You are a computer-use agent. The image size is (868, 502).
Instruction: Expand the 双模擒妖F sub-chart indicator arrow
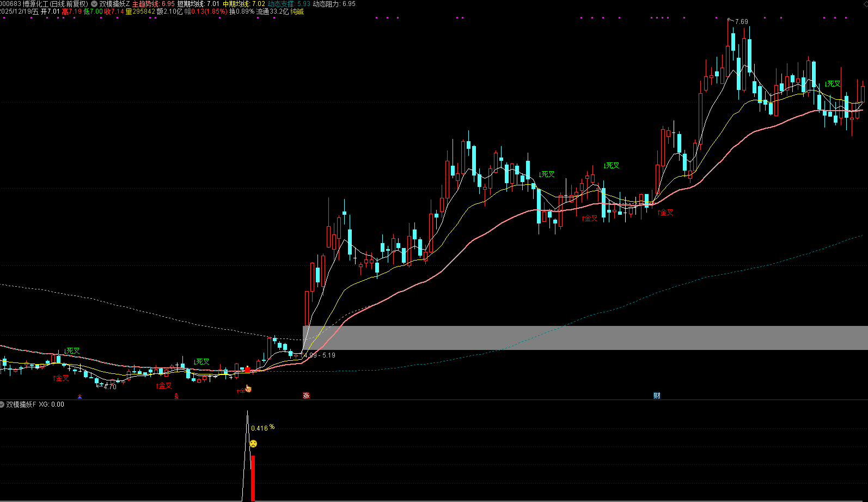pyautogui.click(x=2, y=404)
